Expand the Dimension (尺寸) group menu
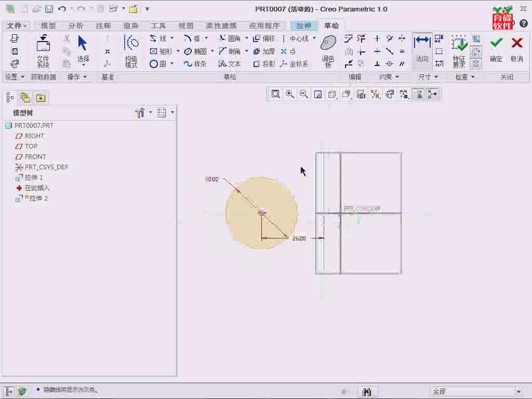This screenshot has height=399, width=532. (x=428, y=77)
